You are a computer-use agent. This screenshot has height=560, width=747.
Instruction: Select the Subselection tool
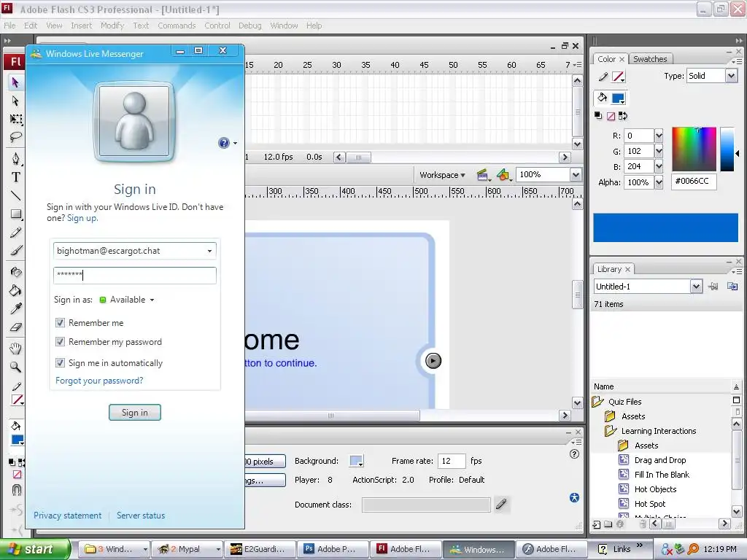(x=15, y=101)
